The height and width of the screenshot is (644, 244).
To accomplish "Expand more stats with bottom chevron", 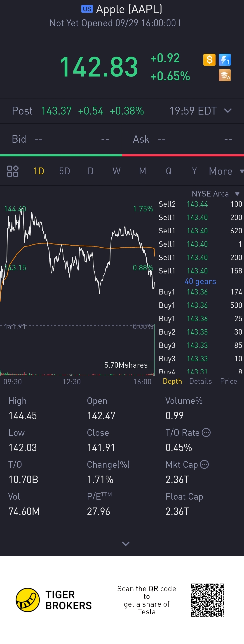I will click(x=125, y=543).
